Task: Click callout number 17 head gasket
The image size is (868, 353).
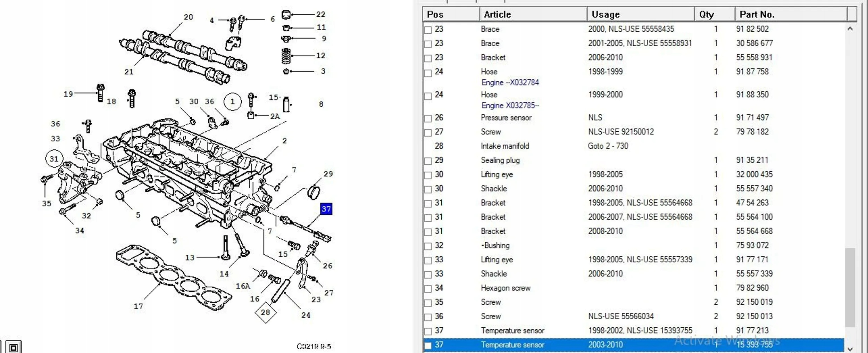Action: coord(139,306)
